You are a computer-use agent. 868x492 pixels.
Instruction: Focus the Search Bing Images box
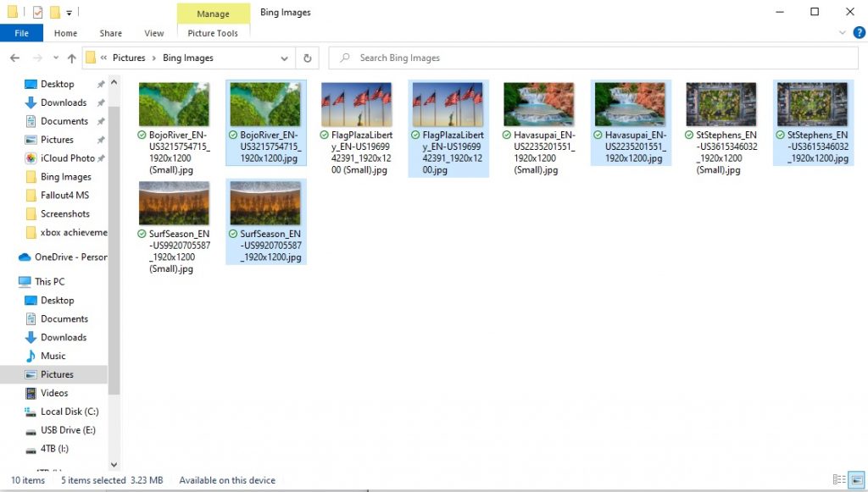(593, 58)
